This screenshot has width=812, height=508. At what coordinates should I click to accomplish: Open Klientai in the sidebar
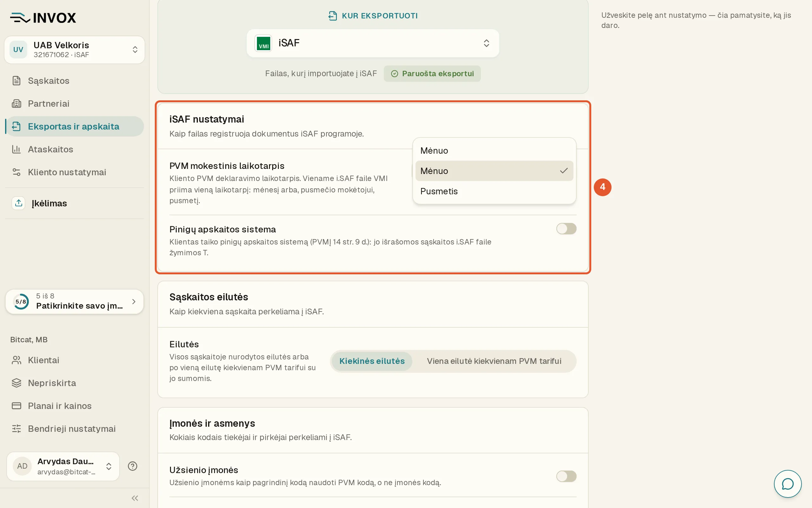click(x=75, y=360)
